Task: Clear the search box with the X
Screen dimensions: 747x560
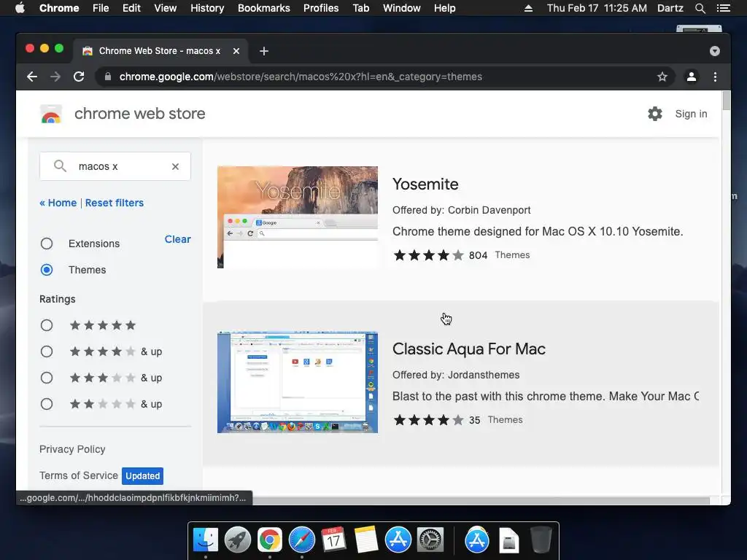Action: [175, 166]
